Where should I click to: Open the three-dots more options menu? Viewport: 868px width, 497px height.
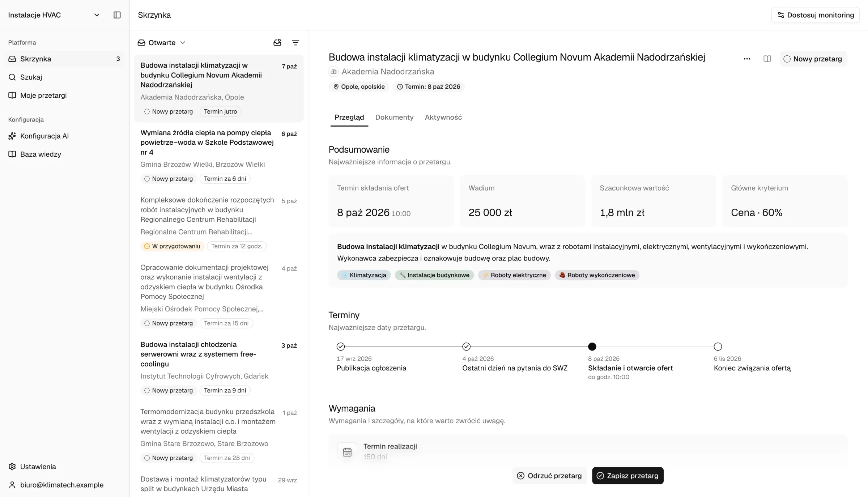pos(747,59)
